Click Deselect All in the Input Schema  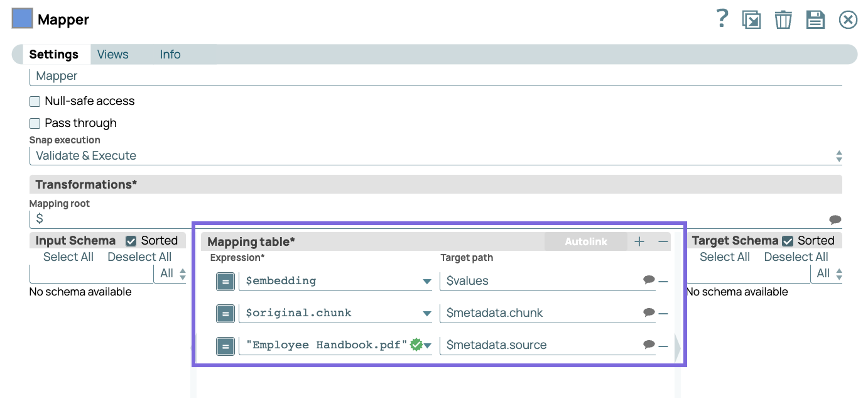click(x=139, y=257)
